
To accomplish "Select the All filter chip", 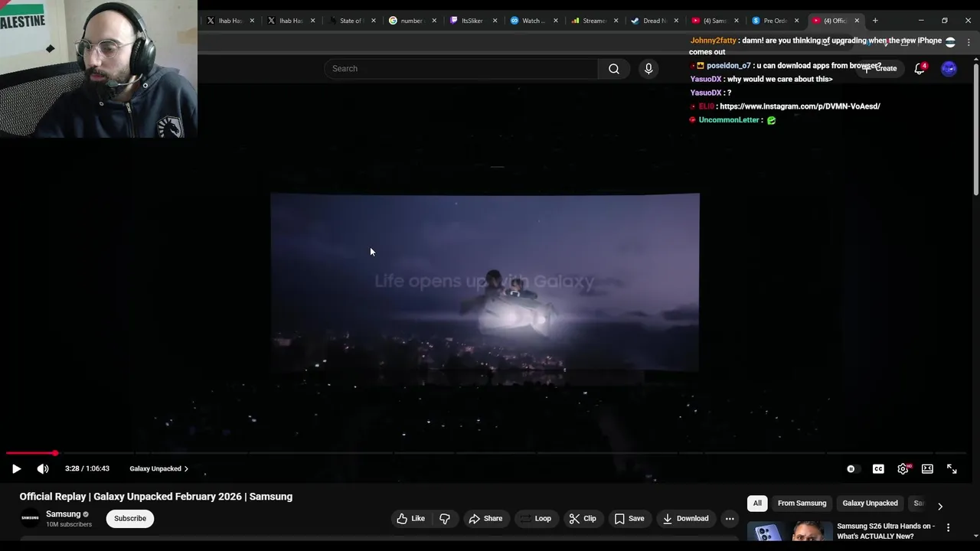I will tap(757, 503).
